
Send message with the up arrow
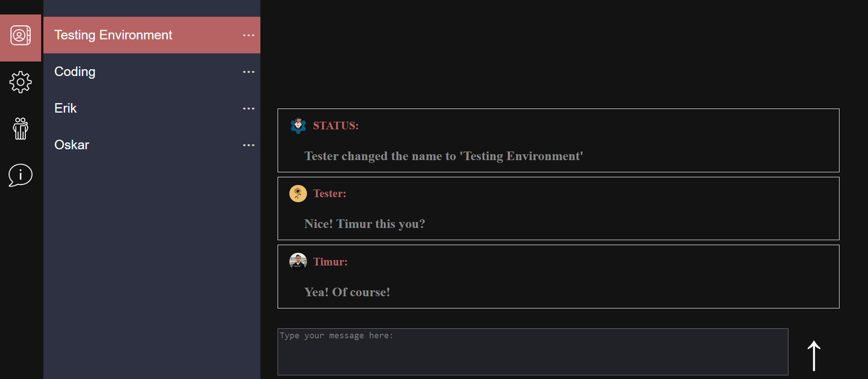(814, 355)
